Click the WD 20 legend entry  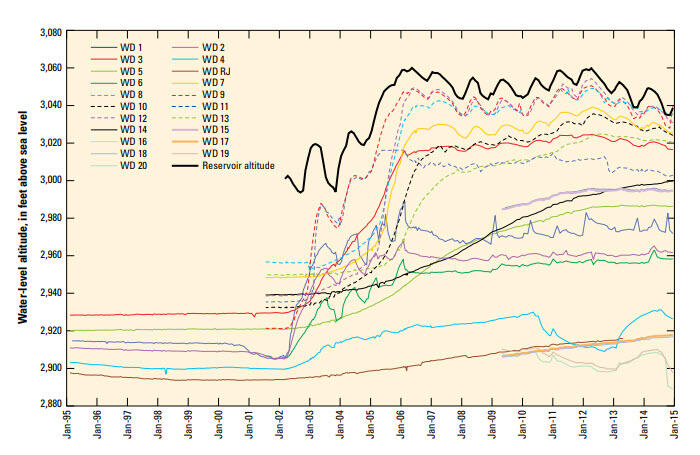click(x=134, y=165)
